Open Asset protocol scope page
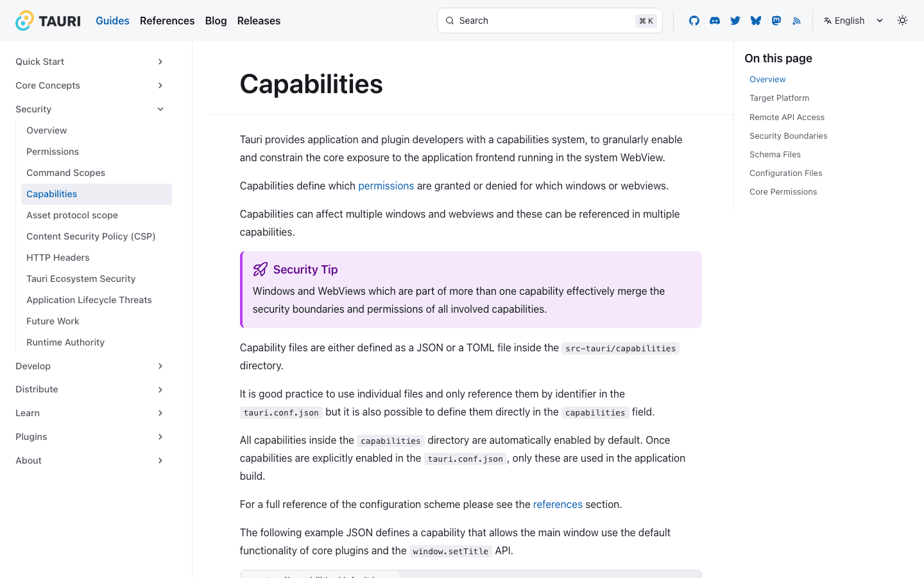The height and width of the screenshot is (578, 924). point(96,215)
